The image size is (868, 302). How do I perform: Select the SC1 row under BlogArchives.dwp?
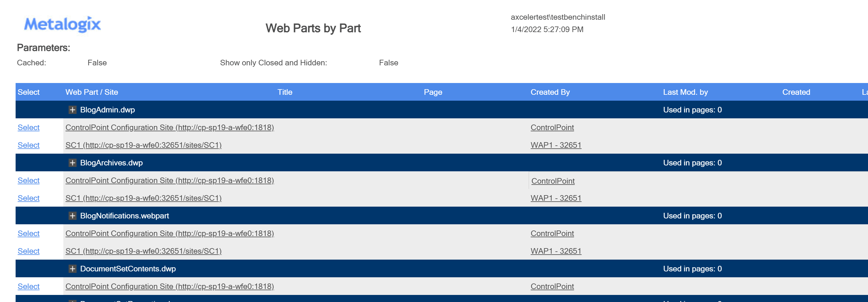pyautogui.click(x=28, y=198)
